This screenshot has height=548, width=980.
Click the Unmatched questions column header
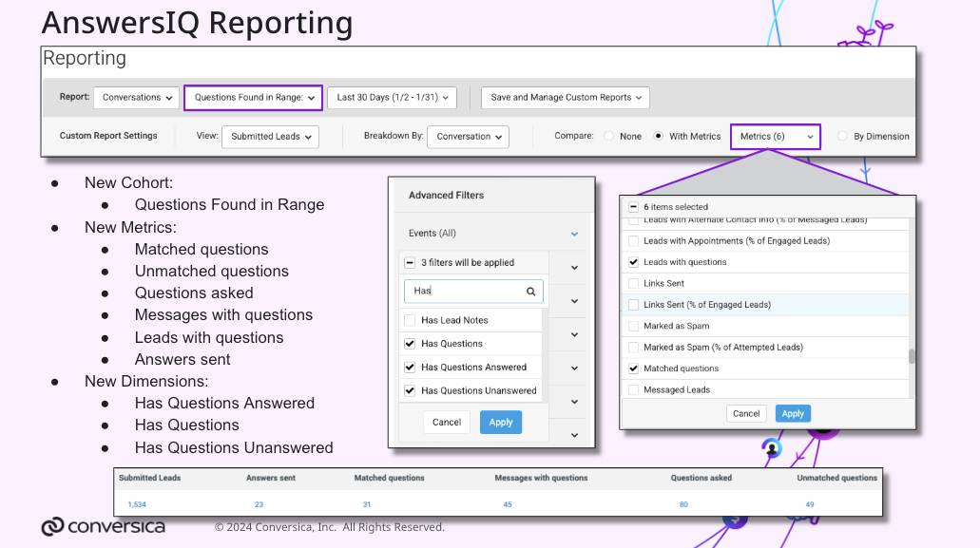(836, 478)
